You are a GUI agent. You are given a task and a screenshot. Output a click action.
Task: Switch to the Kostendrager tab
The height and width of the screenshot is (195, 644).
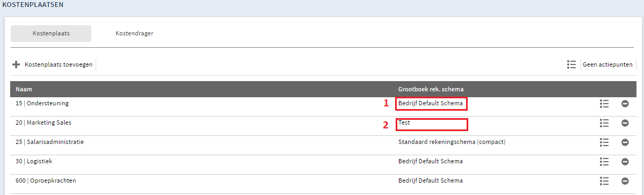[x=134, y=34]
